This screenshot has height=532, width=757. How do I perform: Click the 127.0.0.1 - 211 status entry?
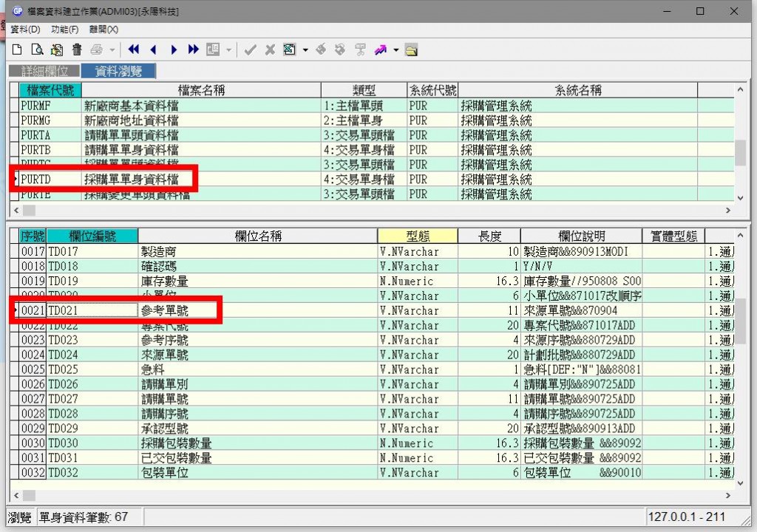pyautogui.click(x=686, y=517)
